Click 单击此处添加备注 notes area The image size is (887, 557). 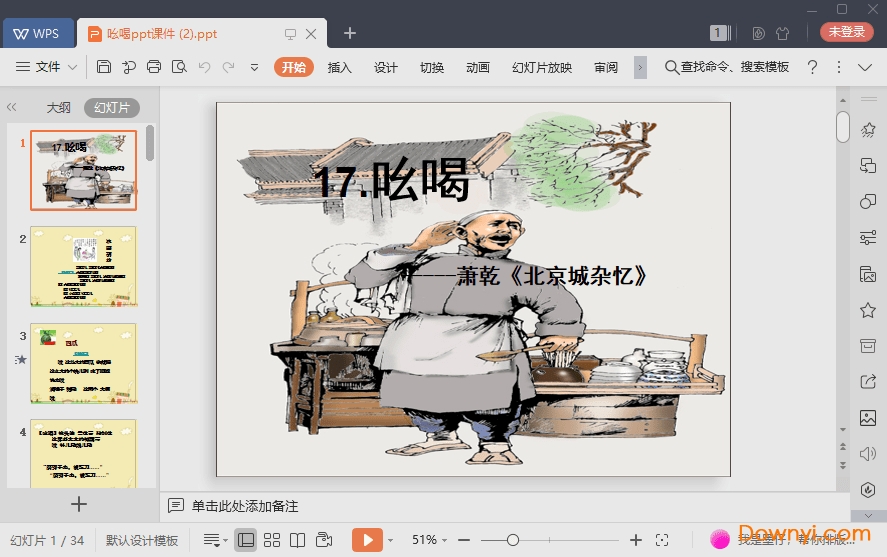[245, 506]
